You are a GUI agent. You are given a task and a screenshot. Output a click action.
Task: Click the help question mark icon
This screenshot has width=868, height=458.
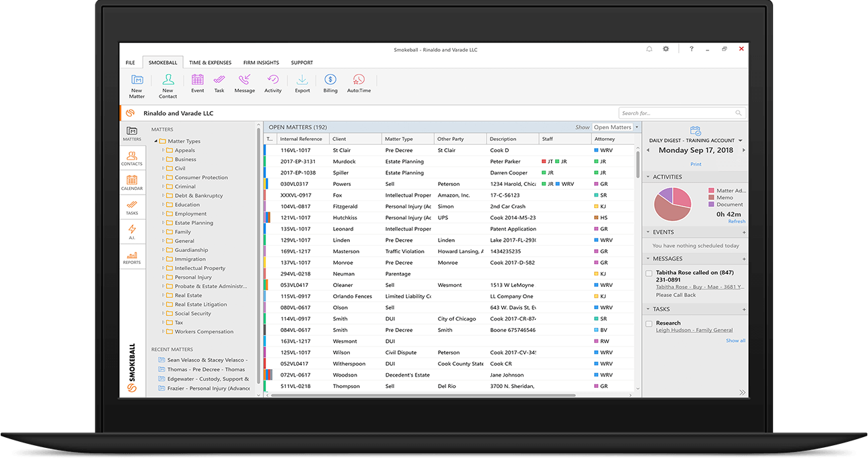tap(691, 49)
